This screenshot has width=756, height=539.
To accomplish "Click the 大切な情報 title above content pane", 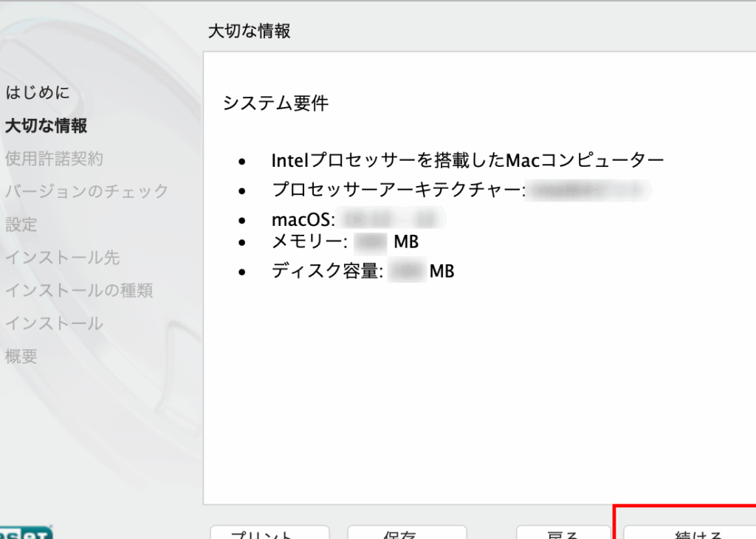I will 249,31.
